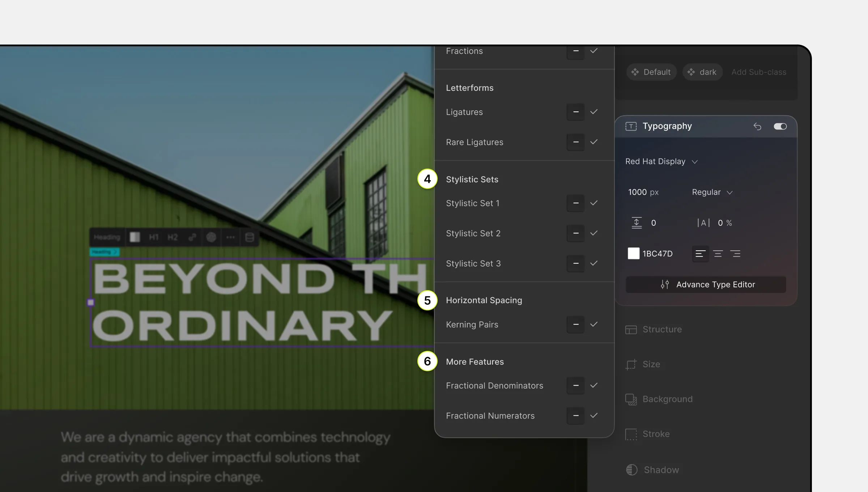Click the Shadow panel icon
The height and width of the screenshot is (492, 868).
[631, 469]
